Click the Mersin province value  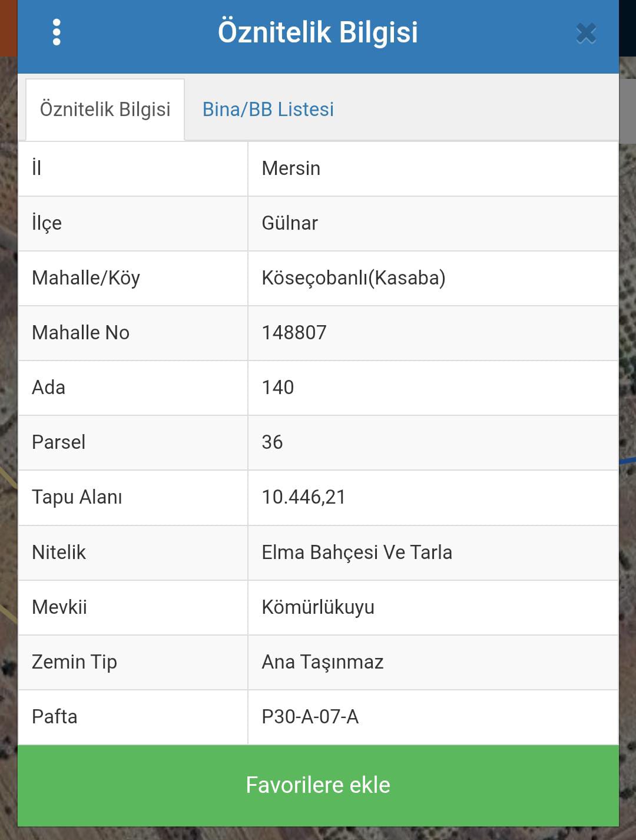tap(291, 168)
